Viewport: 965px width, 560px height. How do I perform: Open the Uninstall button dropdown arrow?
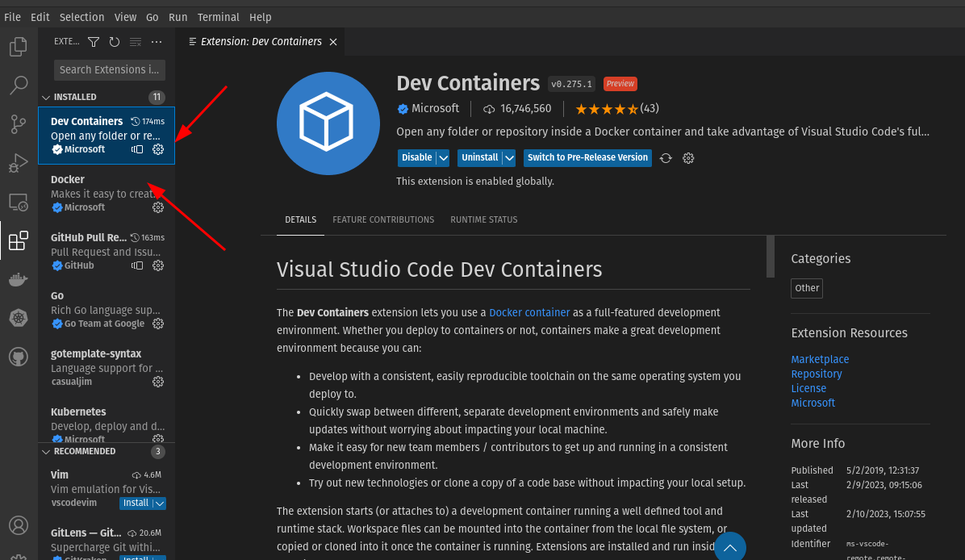(x=510, y=158)
